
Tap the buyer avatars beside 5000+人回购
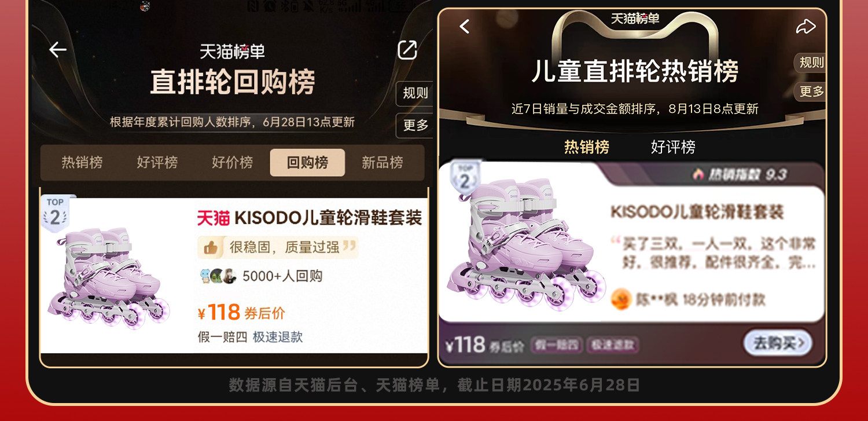click(219, 276)
